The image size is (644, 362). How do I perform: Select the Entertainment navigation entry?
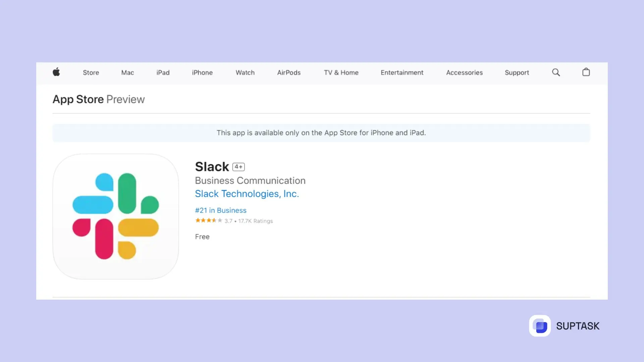tap(402, 72)
